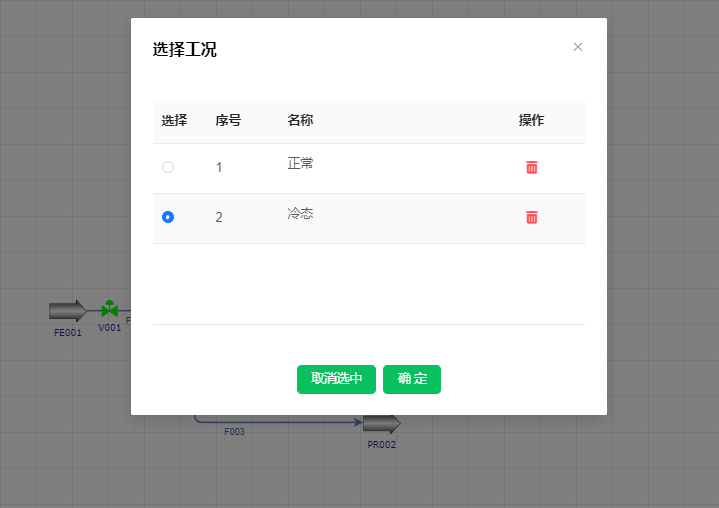Delete the 冷态 working condition row
Image resolution: width=719 pixels, height=508 pixels.
click(x=531, y=217)
